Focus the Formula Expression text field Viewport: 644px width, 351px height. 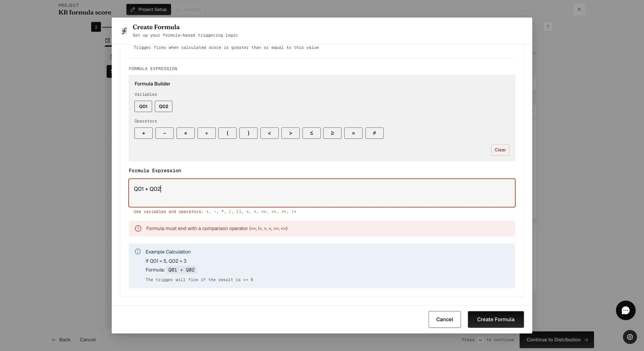(322, 193)
